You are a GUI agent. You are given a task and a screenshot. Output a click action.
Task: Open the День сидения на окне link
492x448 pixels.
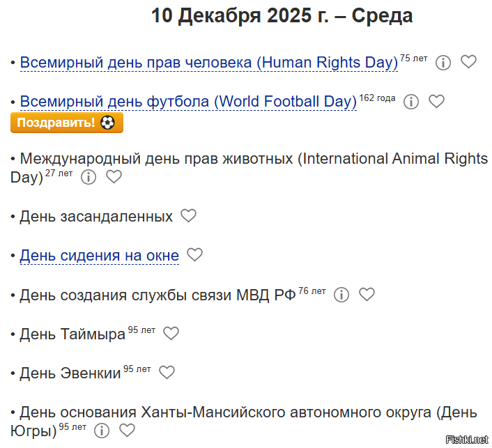pos(99,256)
